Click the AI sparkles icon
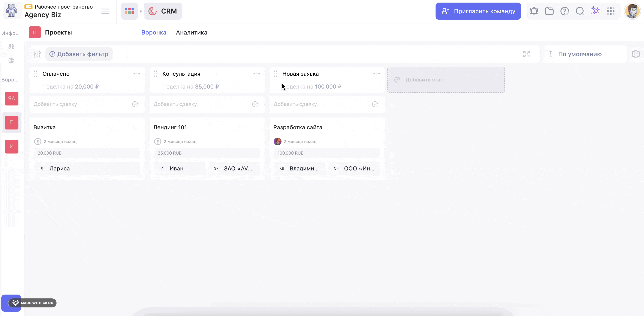 click(595, 11)
